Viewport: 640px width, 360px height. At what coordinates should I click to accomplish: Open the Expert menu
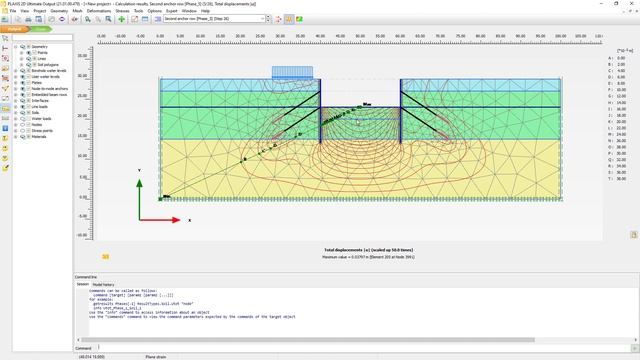(x=171, y=11)
